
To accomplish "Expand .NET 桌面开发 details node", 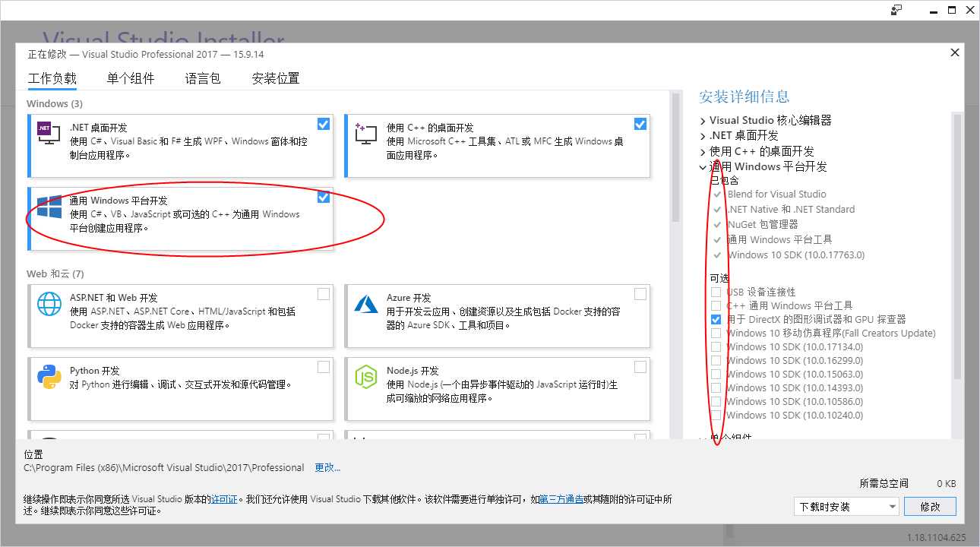I will pos(703,136).
